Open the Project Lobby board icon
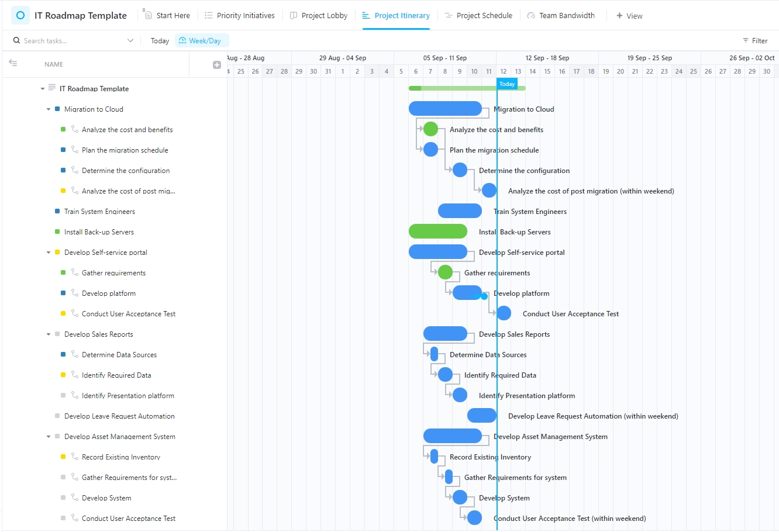 [x=293, y=15]
